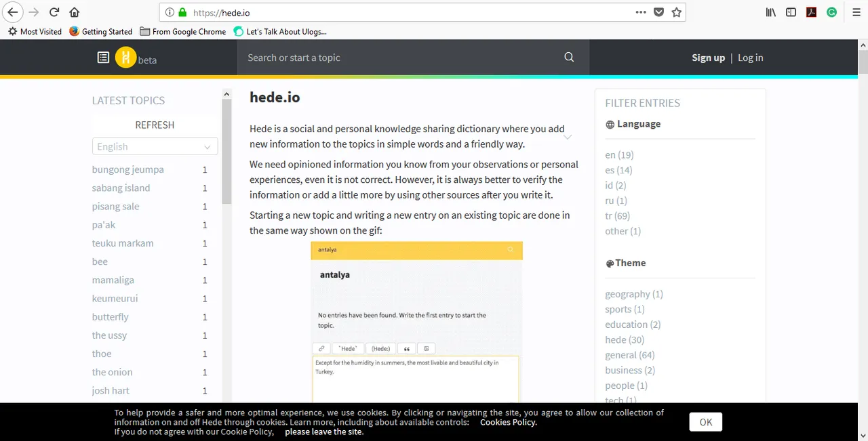Open the Grammarly extension icon
This screenshot has width=868, height=441.
[x=831, y=12]
